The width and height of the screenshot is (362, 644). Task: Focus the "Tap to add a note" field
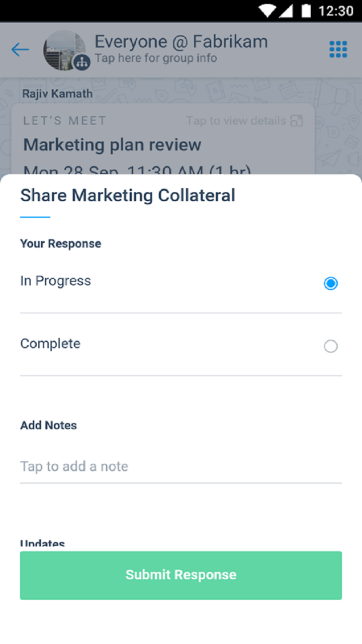(x=181, y=466)
